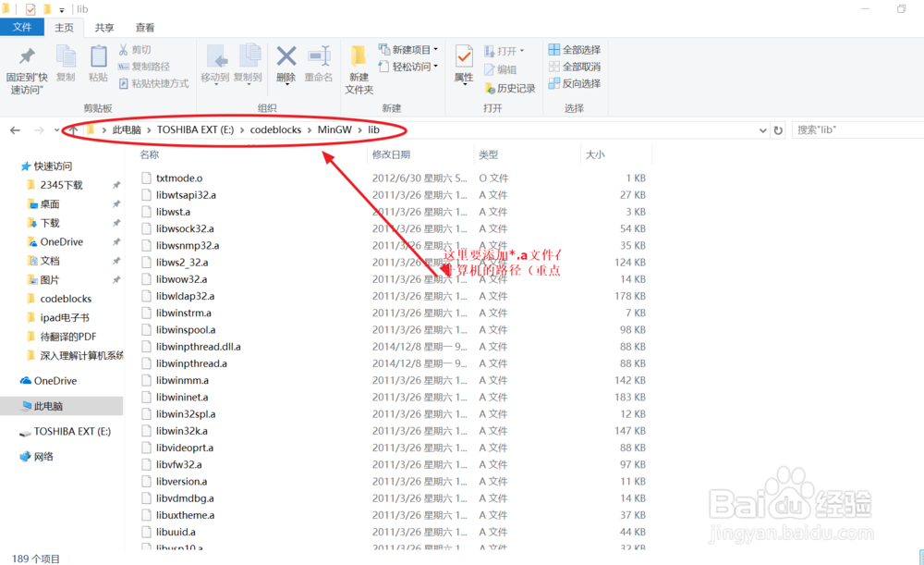Select file libwininet.a
This screenshot has width=924, height=565.
[x=181, y=397]
